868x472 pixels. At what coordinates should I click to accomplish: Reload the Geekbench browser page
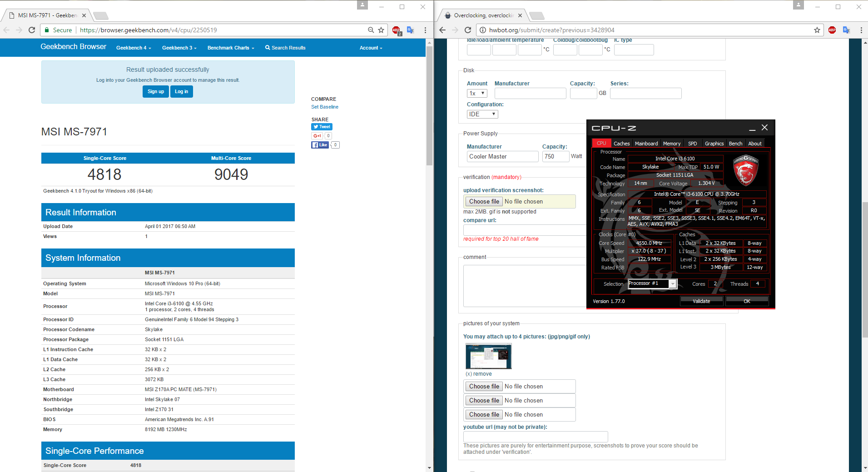click(32, 30)
